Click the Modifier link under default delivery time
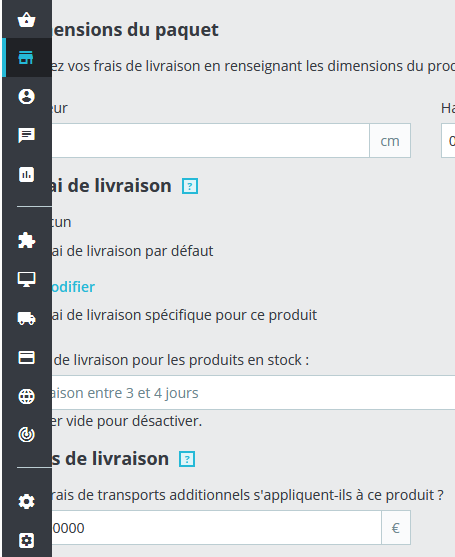 coord(72,287)
